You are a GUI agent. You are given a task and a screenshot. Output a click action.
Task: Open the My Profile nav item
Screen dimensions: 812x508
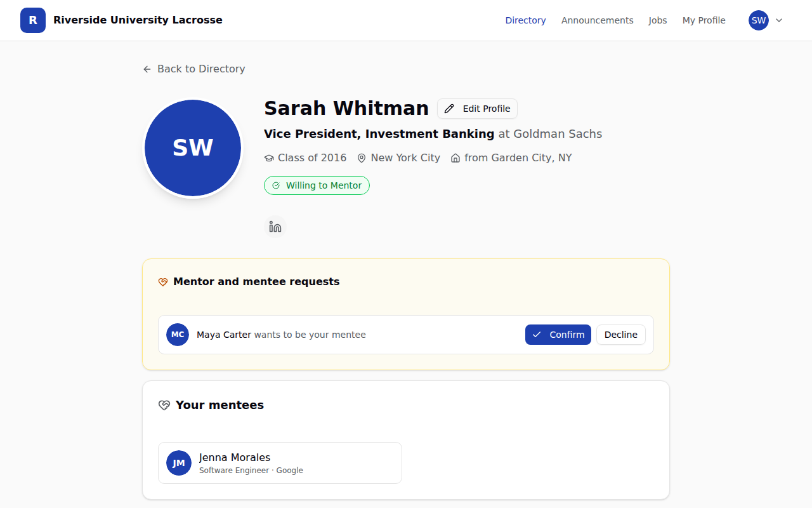pos(704,20)
